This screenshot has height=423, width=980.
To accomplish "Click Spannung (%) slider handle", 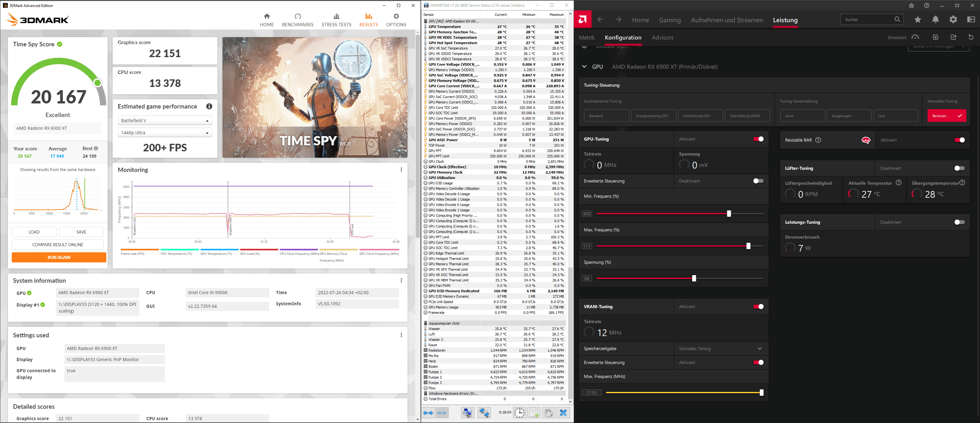I will [x=694, y=278].
